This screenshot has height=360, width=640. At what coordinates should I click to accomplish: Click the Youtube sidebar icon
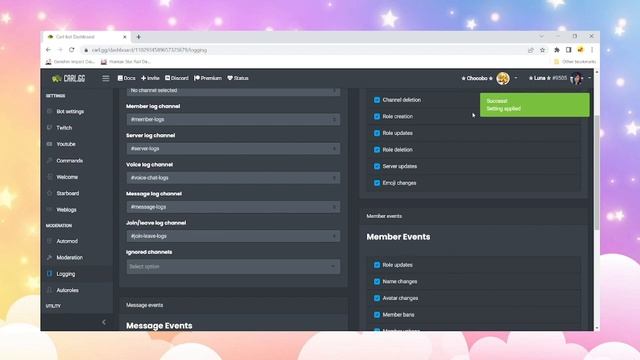[49, 144]
